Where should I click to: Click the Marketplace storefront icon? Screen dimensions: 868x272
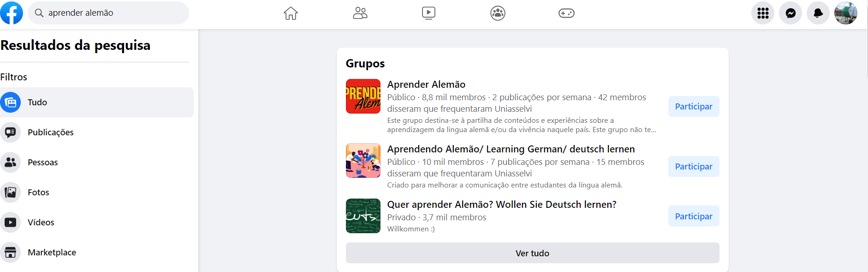tap(10, 253)
